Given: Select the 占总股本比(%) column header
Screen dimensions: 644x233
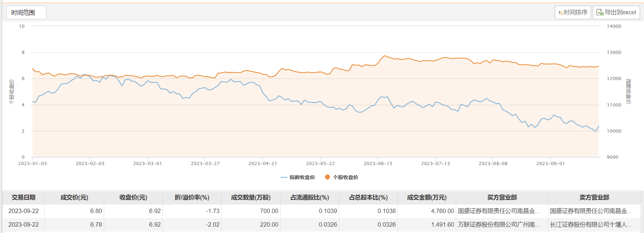Looking at the screenshot, I should coord(368,198).
